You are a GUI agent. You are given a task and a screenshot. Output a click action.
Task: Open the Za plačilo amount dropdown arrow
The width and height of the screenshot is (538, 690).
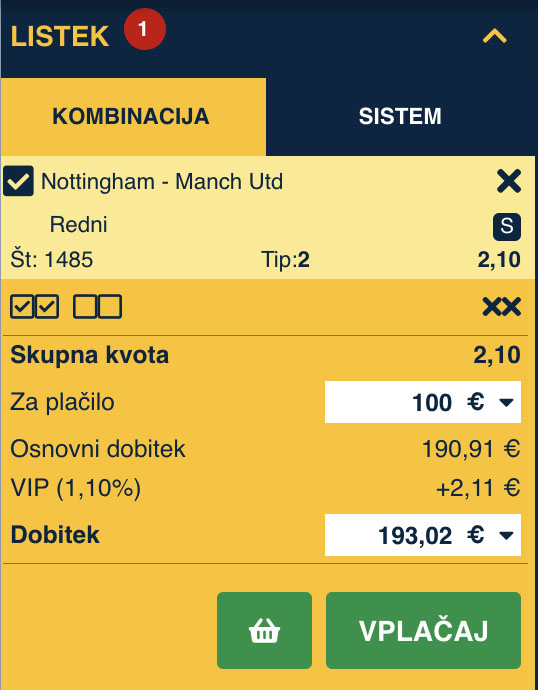[x=506, y=402]
